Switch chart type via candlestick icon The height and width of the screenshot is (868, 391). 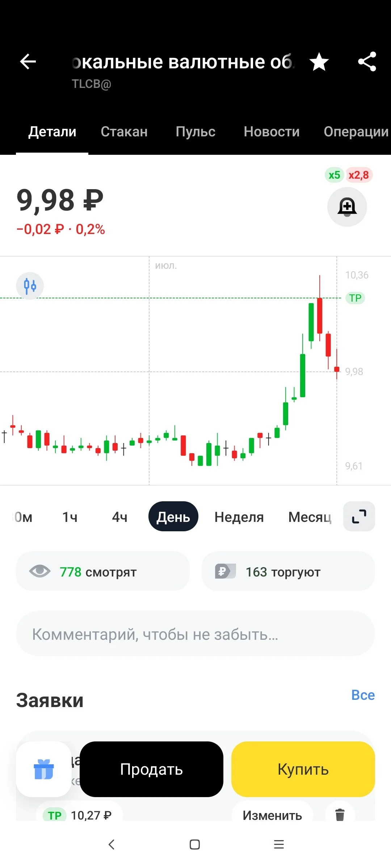[30, 286]
